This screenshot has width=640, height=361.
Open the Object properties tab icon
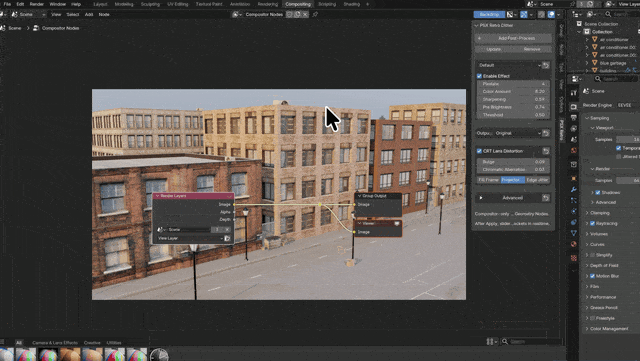point(573,178)
